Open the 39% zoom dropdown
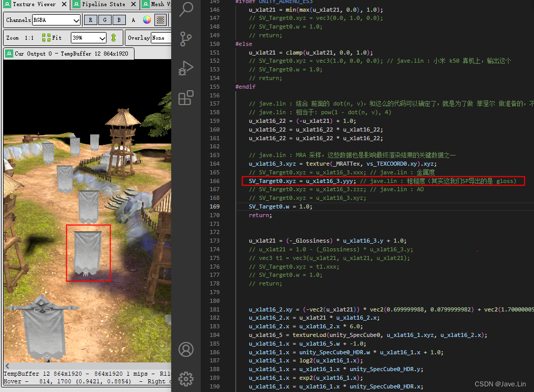The height and width of the screenshot is (392, 534). [88, 37]
